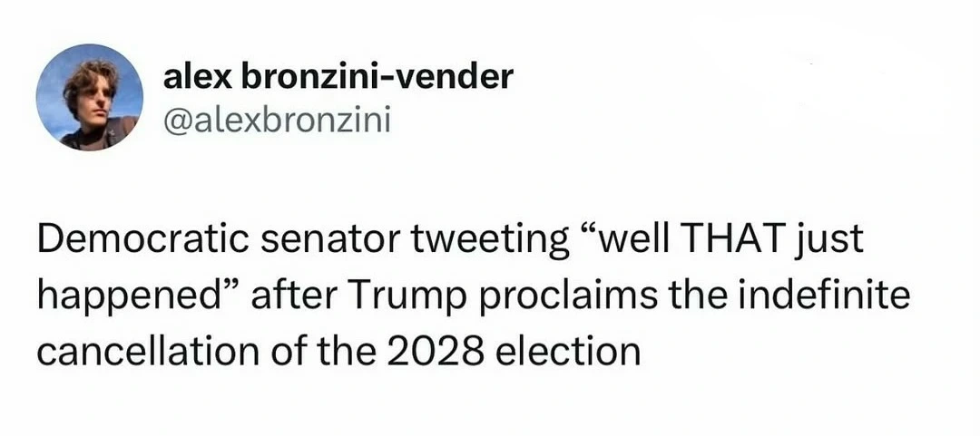Open the display name "alex bronzini-vender"
This screenshot has height=436, width=980.
338,78
